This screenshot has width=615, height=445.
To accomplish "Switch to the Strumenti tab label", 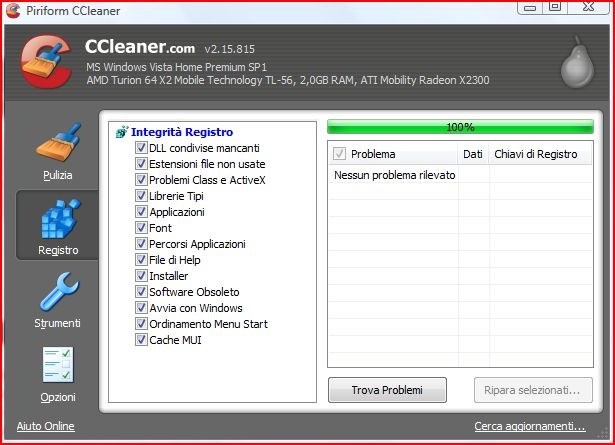I will click(x=57, y=323).
